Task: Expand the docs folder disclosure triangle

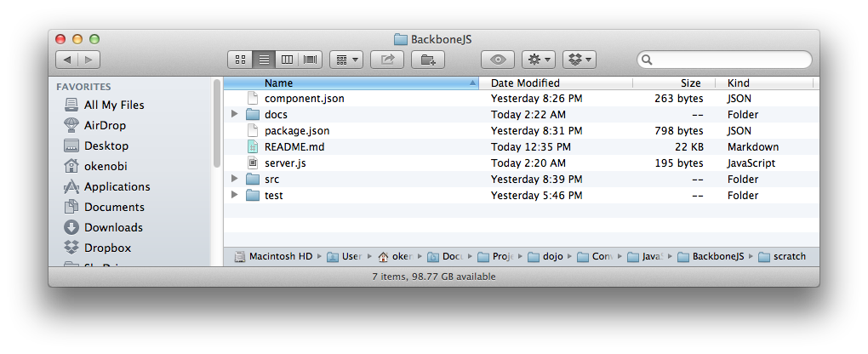Action: [234, 115]
